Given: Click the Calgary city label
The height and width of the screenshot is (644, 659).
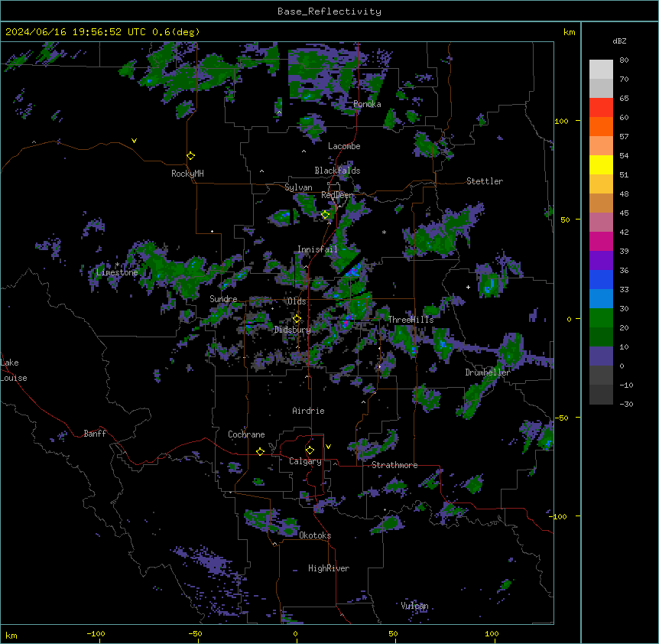Looking at the screenshot, I should (x=305, y=461).
